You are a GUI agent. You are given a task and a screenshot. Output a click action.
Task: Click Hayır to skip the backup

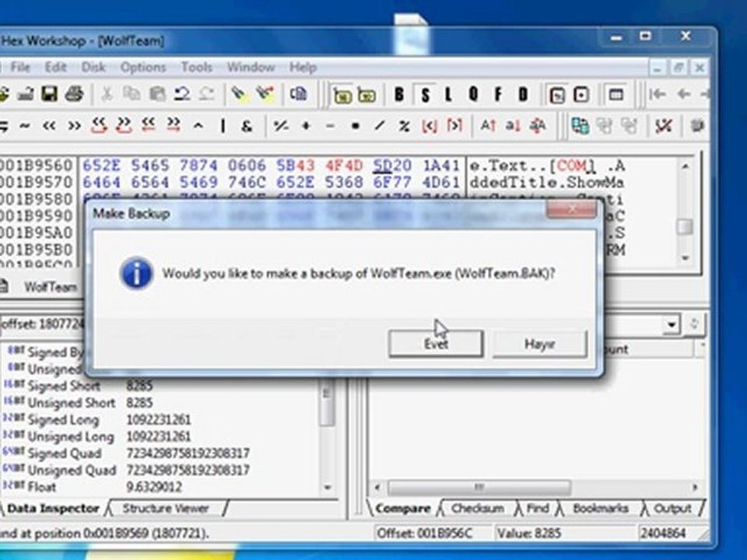coord(539,344)
